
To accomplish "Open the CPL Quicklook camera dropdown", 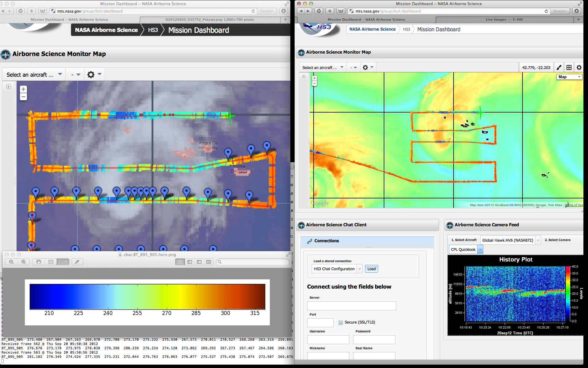I will (x=480, y=250).
